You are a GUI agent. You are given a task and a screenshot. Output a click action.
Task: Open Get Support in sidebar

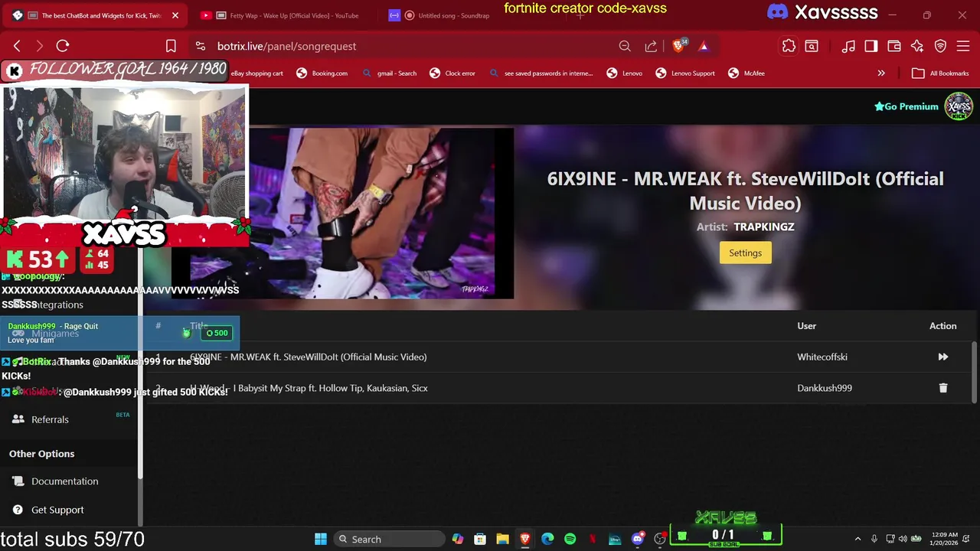pos(57,510)
